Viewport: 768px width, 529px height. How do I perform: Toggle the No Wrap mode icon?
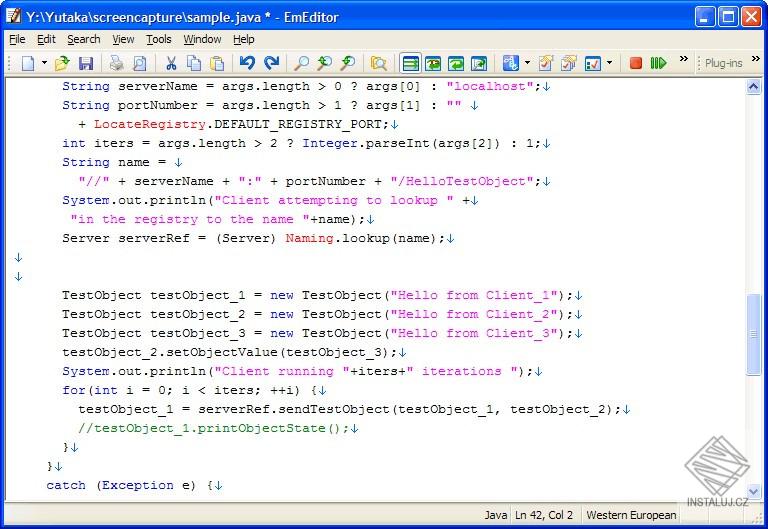tap(410, 63)
